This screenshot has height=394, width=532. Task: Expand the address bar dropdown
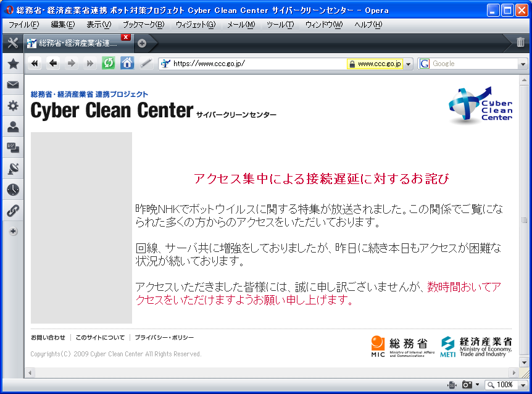[x=409, y=64]
